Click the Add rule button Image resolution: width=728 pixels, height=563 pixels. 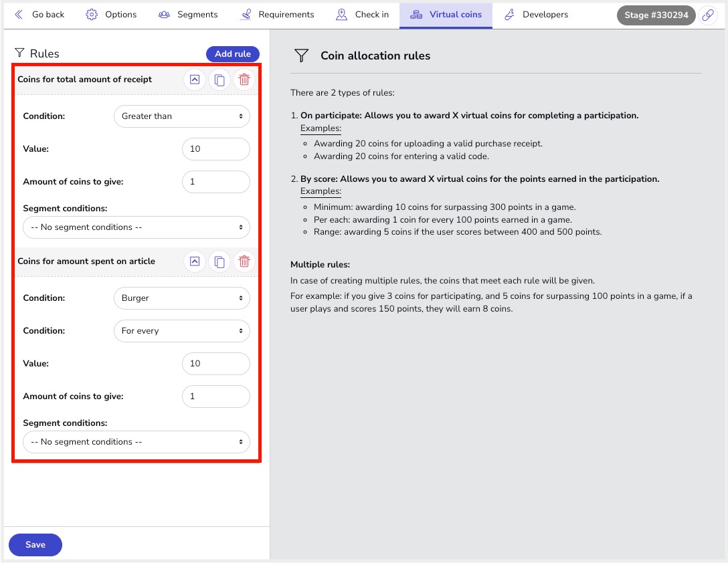(232, 54)
